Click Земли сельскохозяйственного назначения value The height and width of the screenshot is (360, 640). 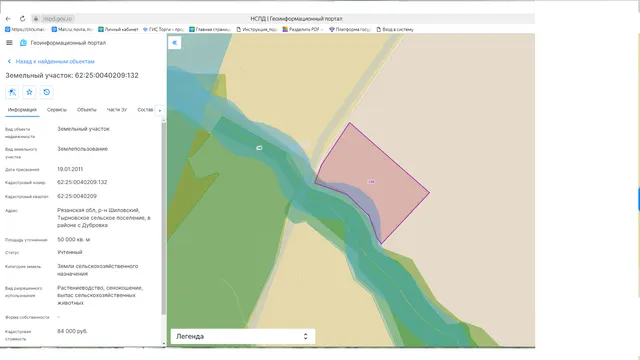pyautogui.click(x=98, y=270)
